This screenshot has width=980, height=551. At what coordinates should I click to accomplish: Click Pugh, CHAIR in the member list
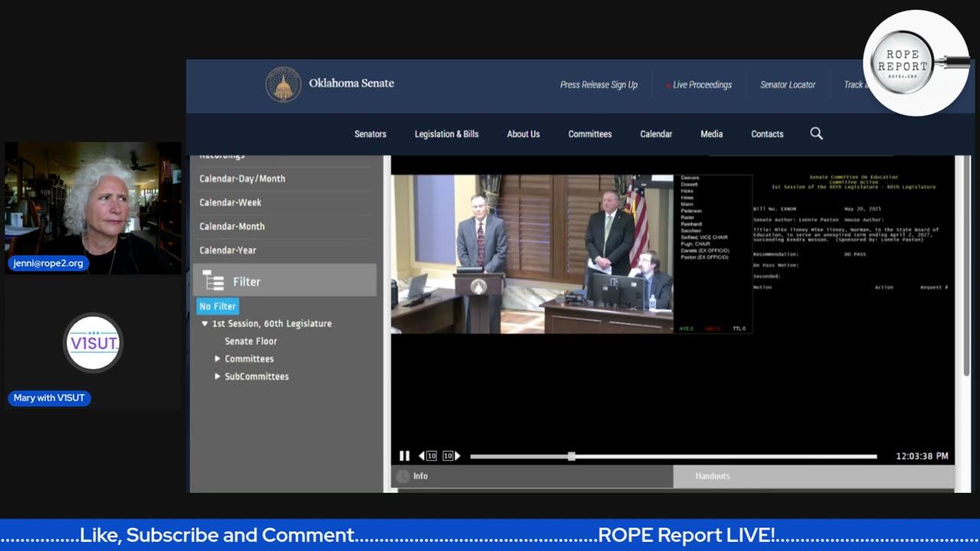695,244
